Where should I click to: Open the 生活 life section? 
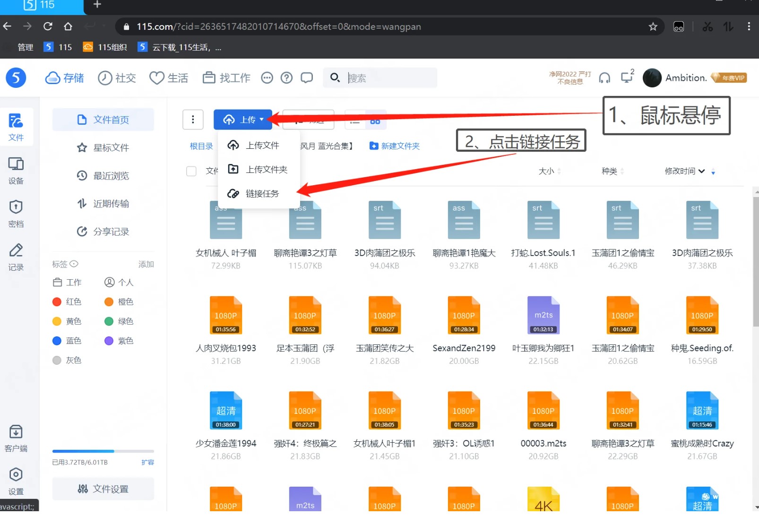(169, 78)
